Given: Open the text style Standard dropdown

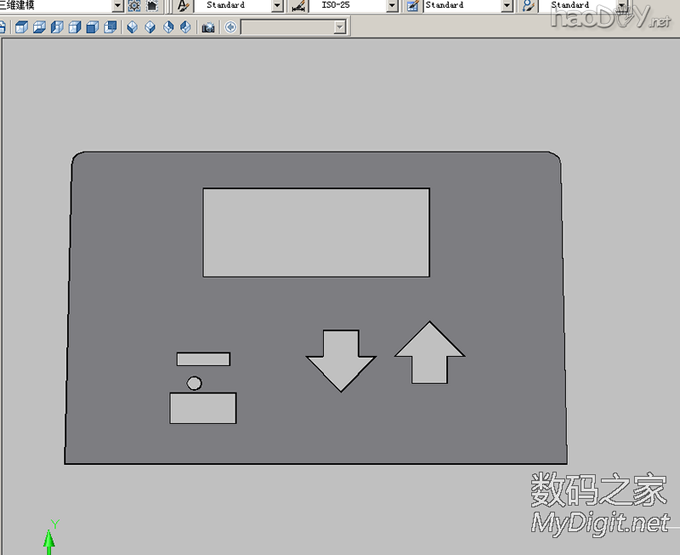Looking at the screenshot, I should click(277, 6).
